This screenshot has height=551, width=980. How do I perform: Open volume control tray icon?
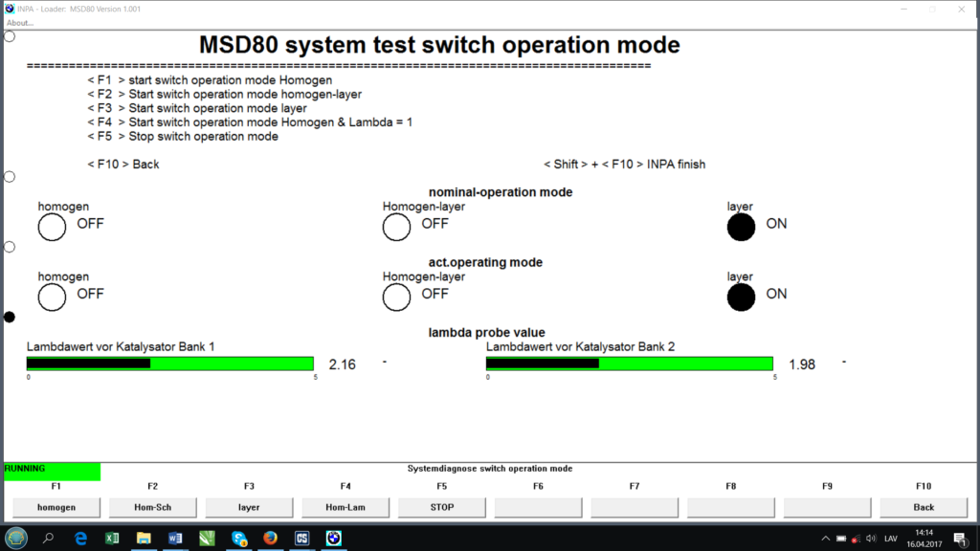871,539
